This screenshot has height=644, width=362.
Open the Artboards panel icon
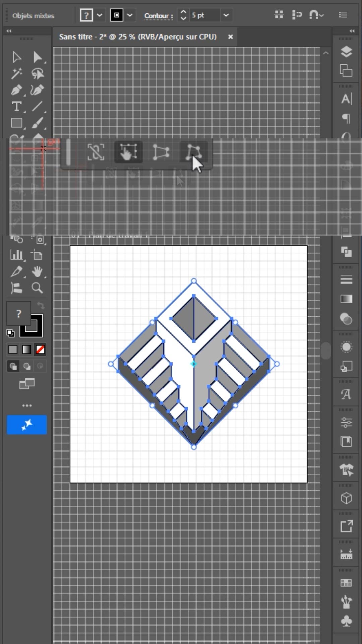click(x=346, y=70)
